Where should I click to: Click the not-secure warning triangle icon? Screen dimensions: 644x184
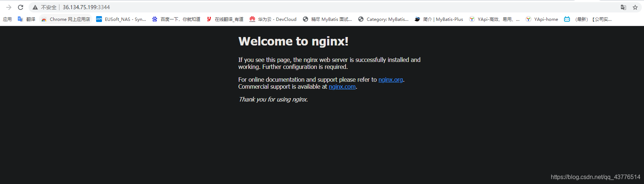(35, 7)
